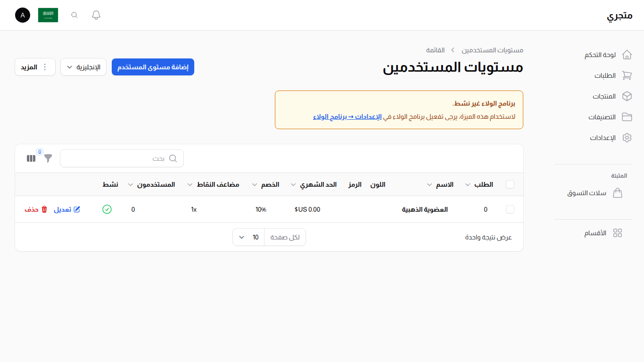This screenshot has height=362, width=644.
Task: Open الطلبات from the sidebar cart icon
Action: pyautogui.click(x=627, y=75)
